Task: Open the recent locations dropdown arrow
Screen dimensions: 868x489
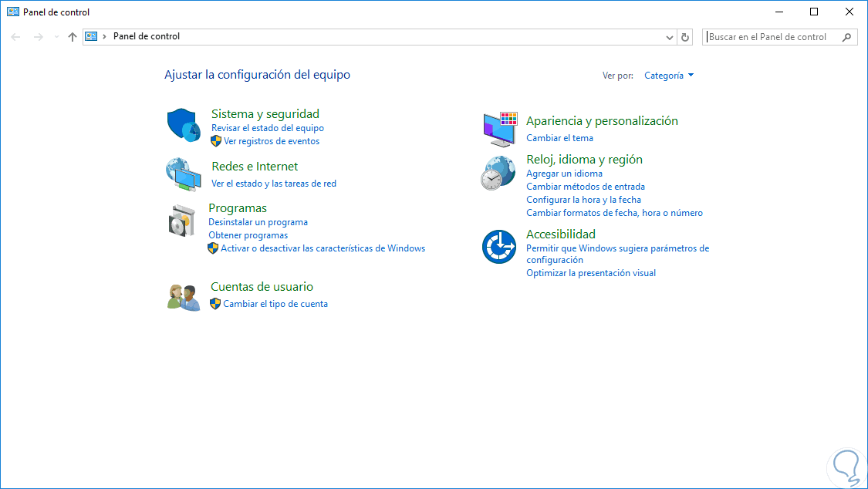Action: point(56,37)
